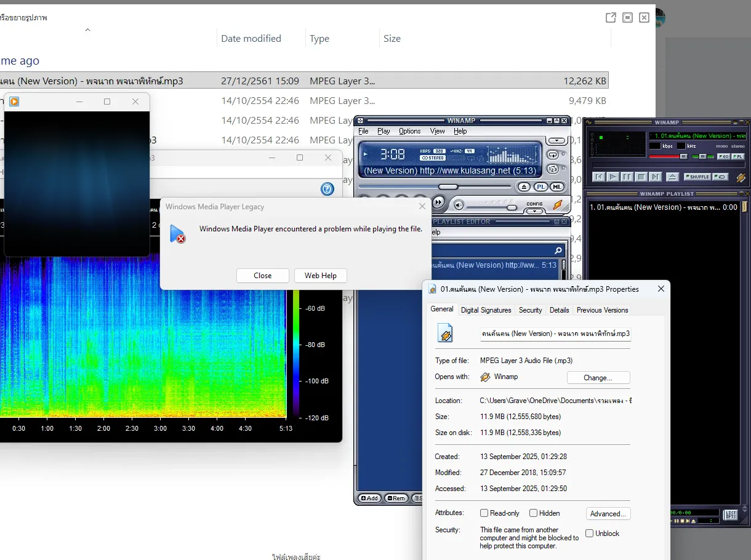Open the classic Winamp title bar menu icon
The width and height of the screenshot is (751, 560).
point(588,122)
